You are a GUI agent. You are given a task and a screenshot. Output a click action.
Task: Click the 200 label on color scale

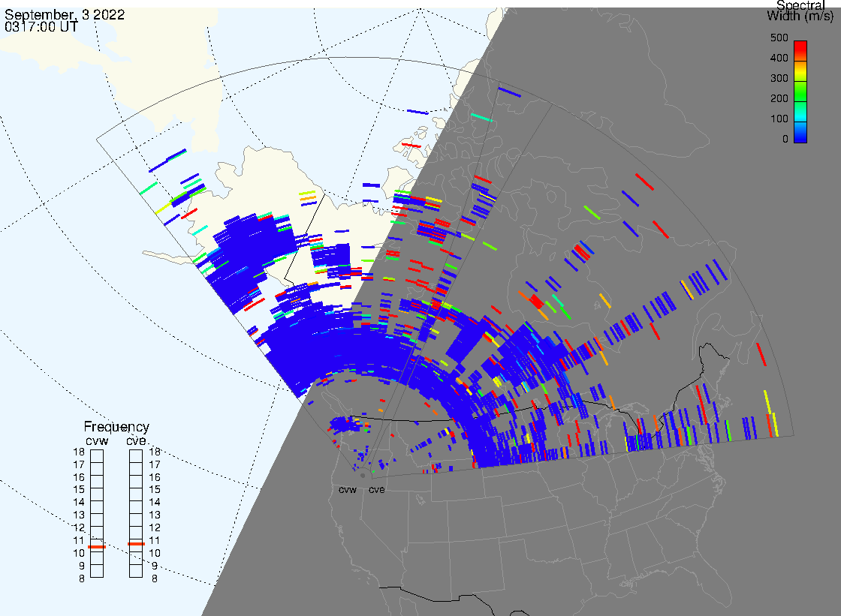tap(779, 98)
